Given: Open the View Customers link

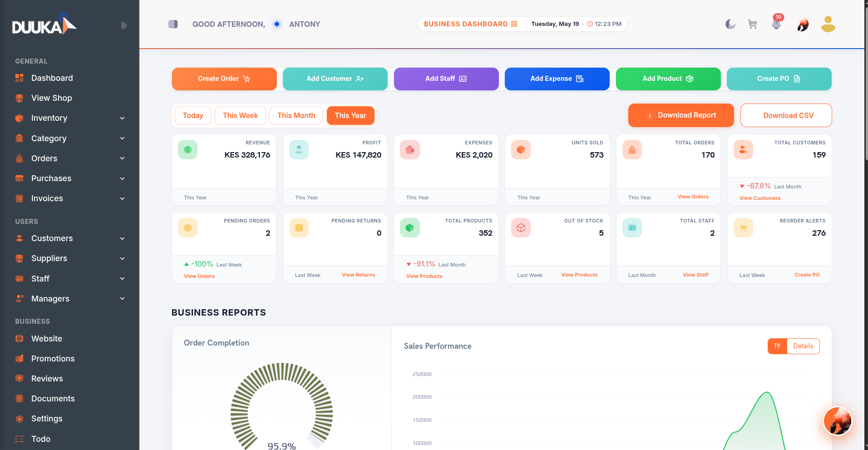Looking at the screenshot, I should coord(760,198).
